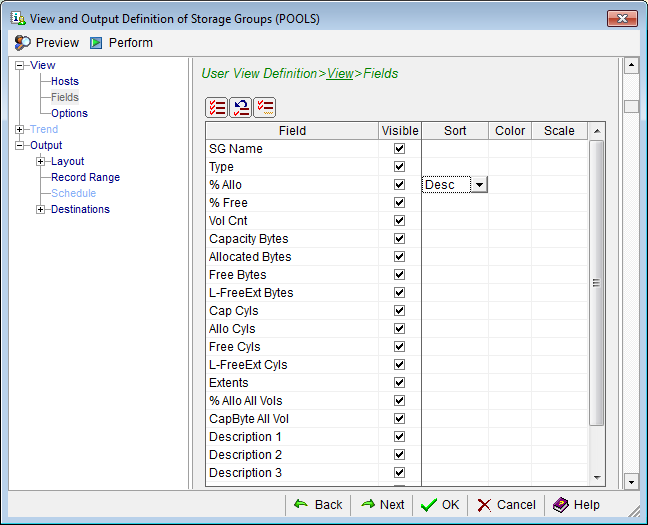Click the View breadcrumb link
The width and height of the screenshot is (648, 525).
point(340,73)
